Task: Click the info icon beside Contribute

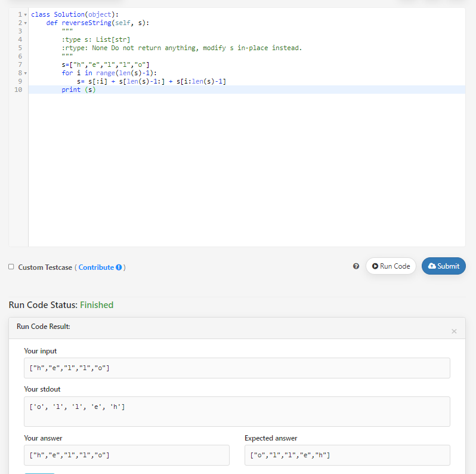Action: (119, 267)
